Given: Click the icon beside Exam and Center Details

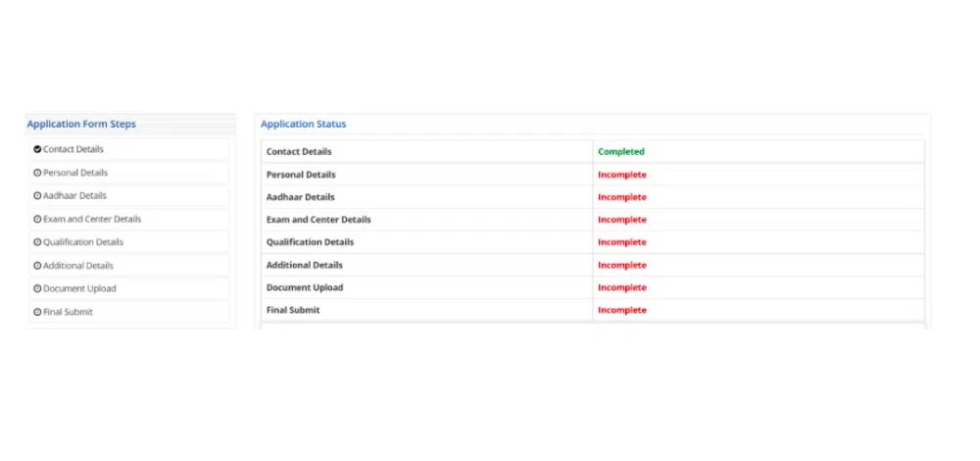Looking at the screenshot, I should tap(37, 220).
